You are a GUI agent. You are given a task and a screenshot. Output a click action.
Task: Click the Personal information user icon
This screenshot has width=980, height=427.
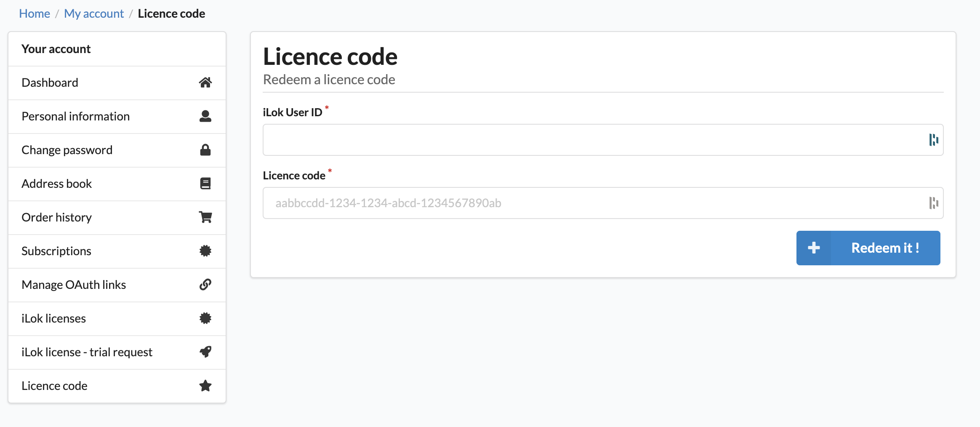pyautogui.click(x=205, y=116)
